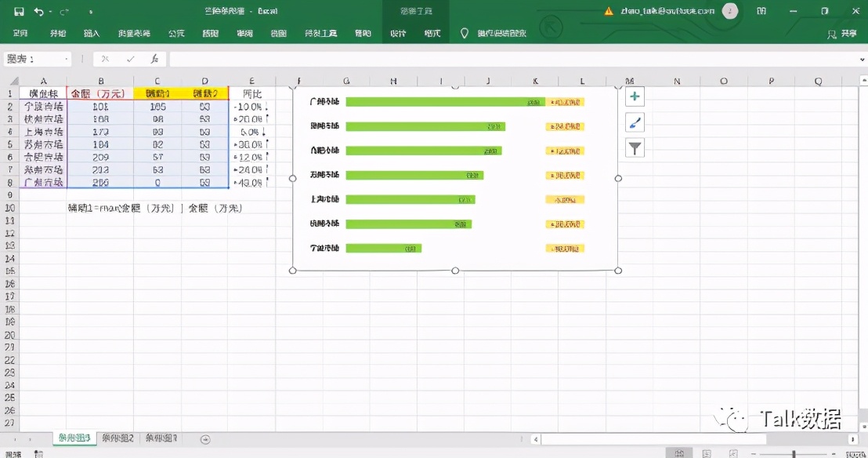
Task: Click the yellow account warning icon
Action: click(x=609, y=11)
